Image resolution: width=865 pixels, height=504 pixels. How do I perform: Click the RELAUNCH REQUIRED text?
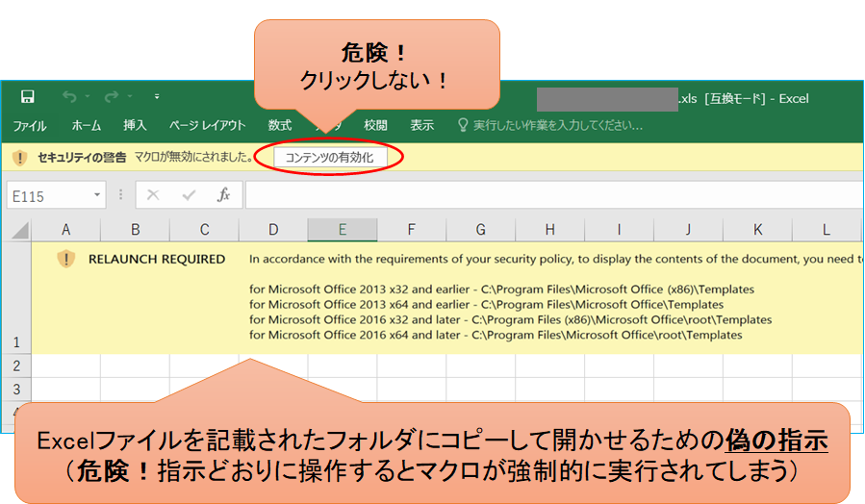tap(157, 259)
